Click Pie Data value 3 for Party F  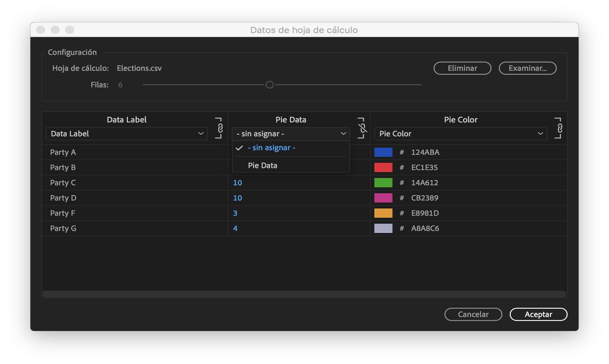click(x=235, y=213)
